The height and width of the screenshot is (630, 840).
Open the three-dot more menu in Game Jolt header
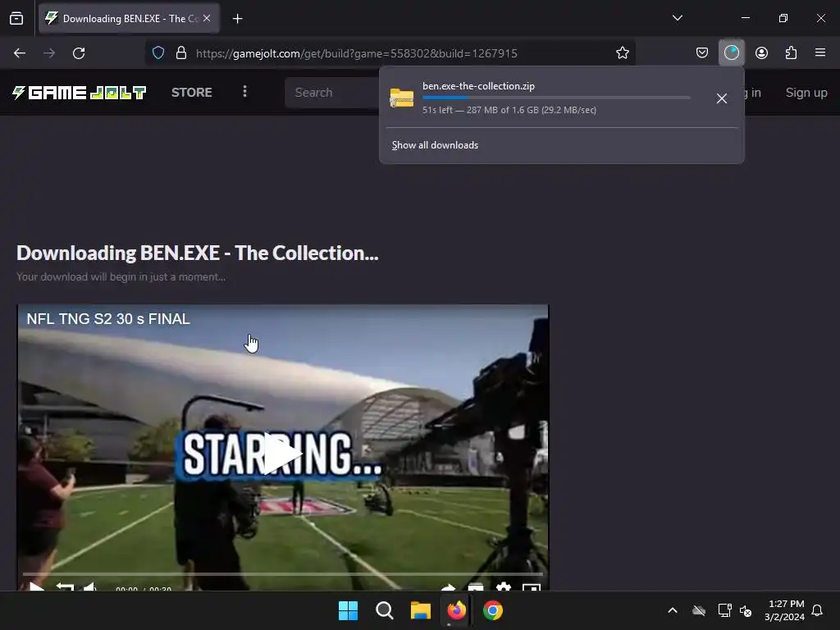tap(244, 92)
